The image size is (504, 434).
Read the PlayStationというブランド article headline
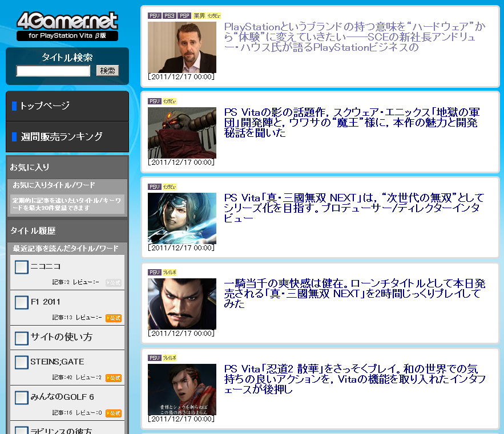pos(354,37)
